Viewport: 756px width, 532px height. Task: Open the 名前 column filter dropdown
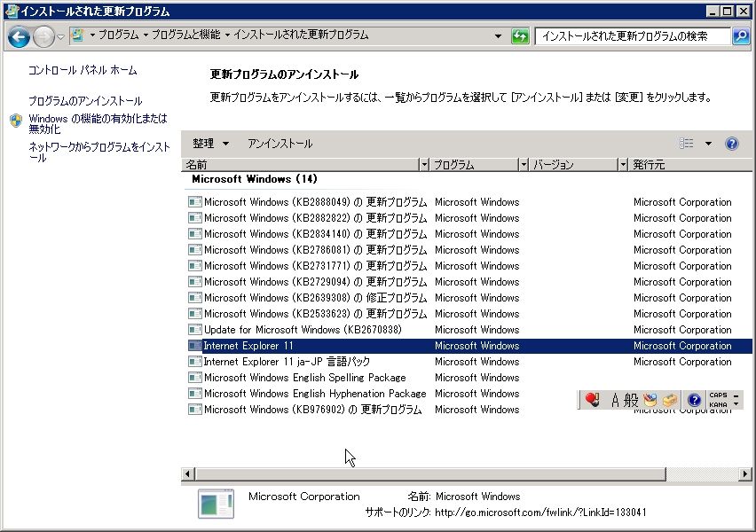(x=424, y=165)
